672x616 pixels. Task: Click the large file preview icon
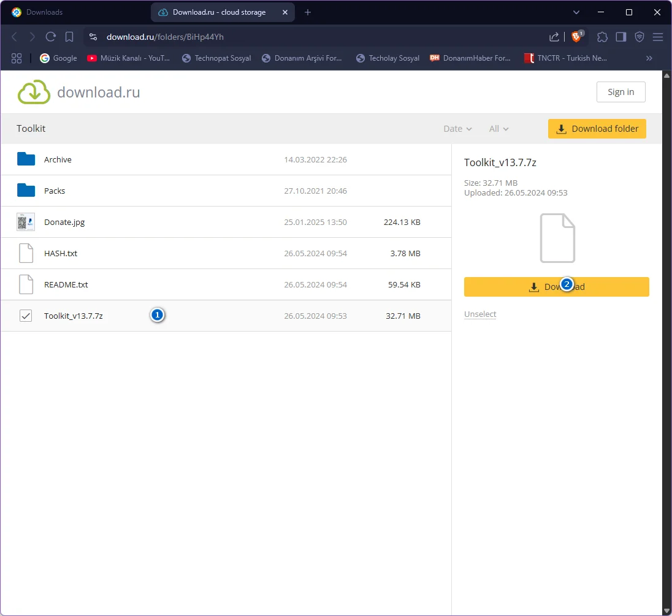click(x=557, y=238)
